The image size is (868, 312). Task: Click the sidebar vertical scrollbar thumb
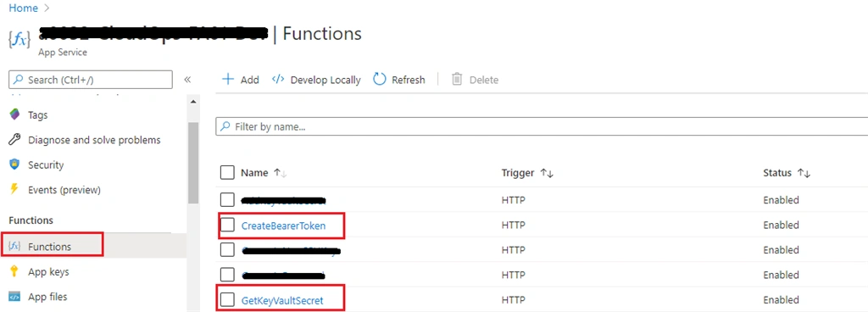192,163
